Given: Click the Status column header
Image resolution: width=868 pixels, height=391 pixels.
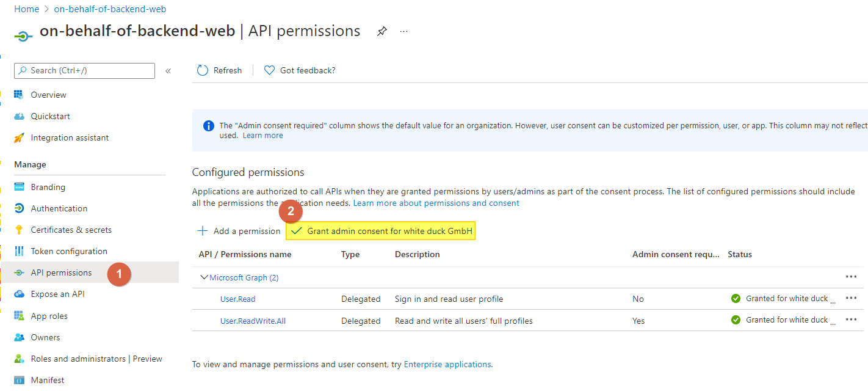Looking at the screenshot, I should click(x=740, y=254).
